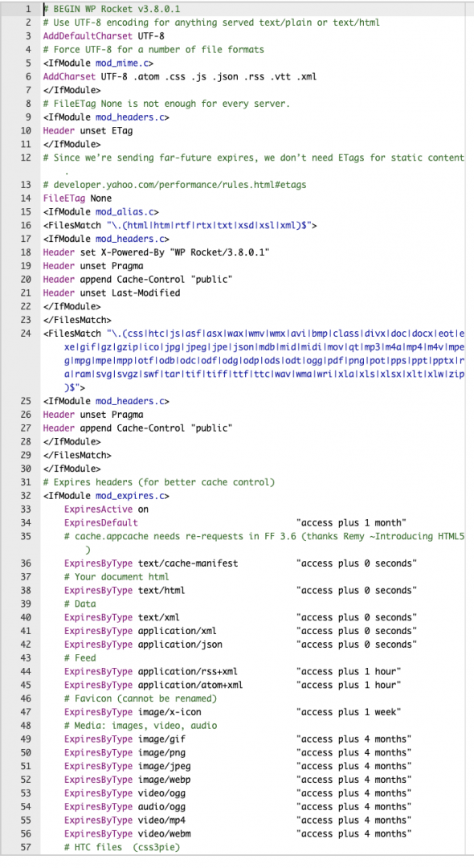Click the image/webp ExpiresByType line
This screenshot has width=474, height=868.
pos(238,780)
